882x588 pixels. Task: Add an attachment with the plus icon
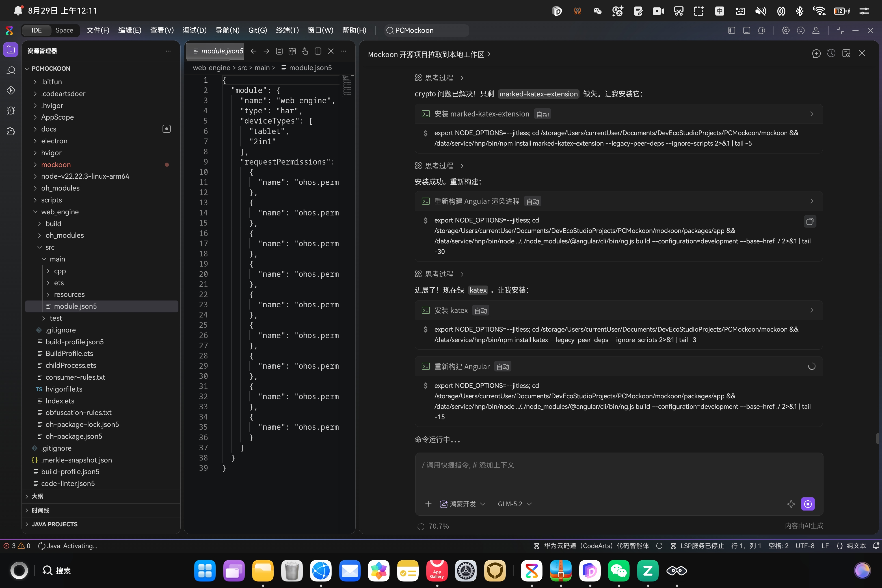click(x=428, y=504)
